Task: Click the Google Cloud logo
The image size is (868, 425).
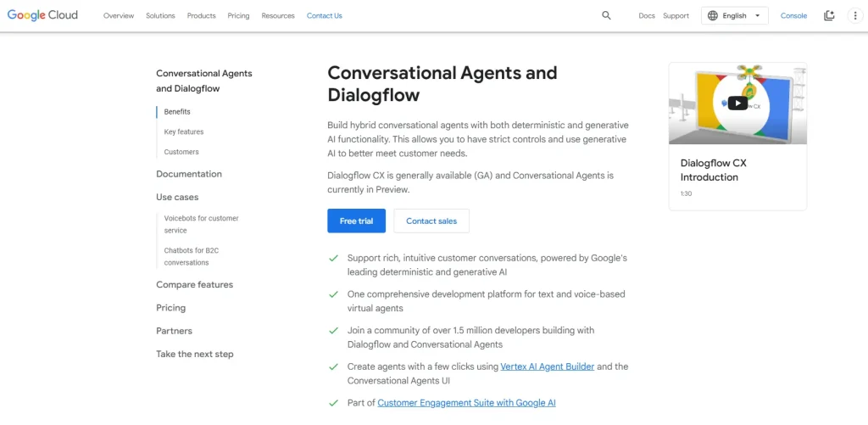Action: [42, 15]
